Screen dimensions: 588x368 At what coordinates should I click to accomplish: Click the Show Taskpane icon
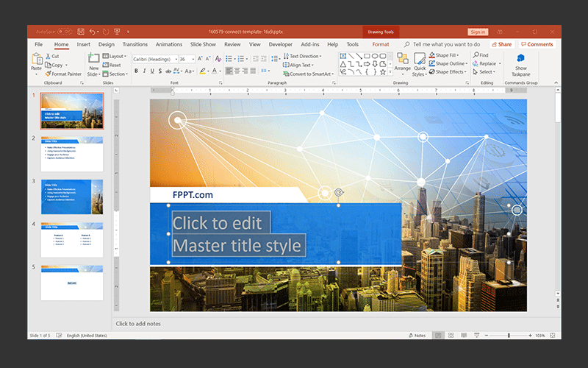(x=520, y=58)
